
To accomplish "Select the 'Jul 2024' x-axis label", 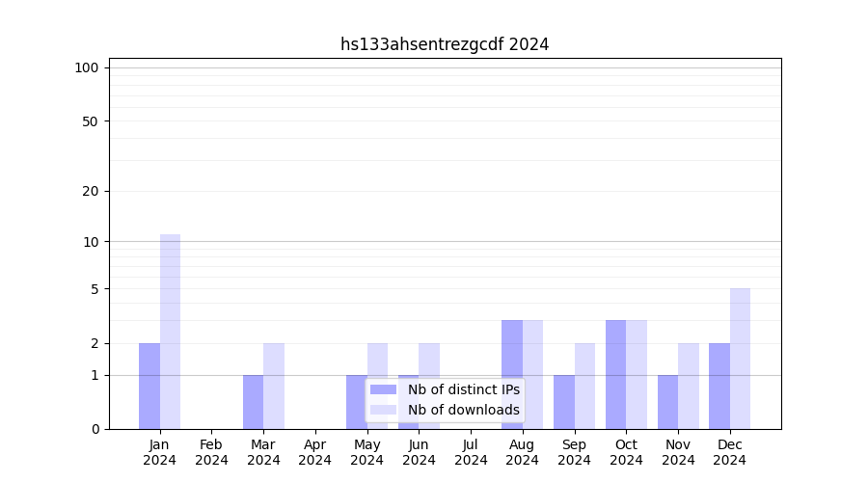I will tap(471, 452).
